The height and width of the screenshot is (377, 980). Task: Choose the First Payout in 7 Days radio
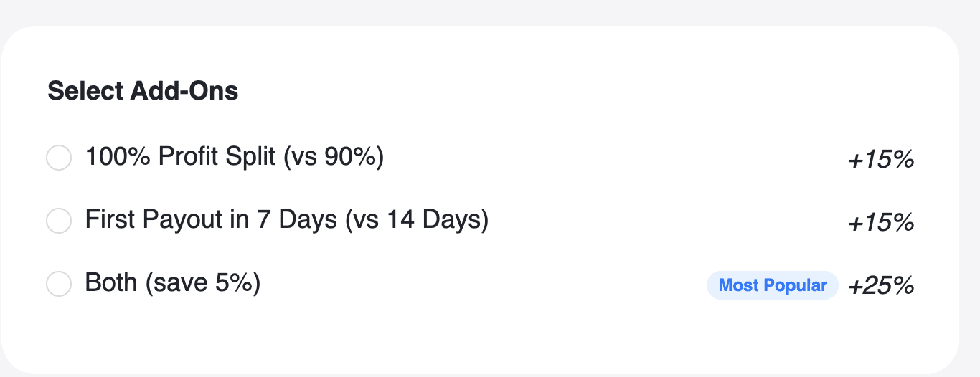pyautogui.click(x=59, y=221)
